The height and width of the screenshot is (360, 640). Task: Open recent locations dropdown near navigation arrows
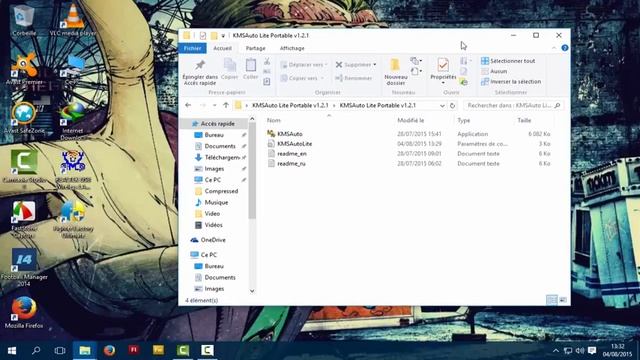[x=214, y=105]
